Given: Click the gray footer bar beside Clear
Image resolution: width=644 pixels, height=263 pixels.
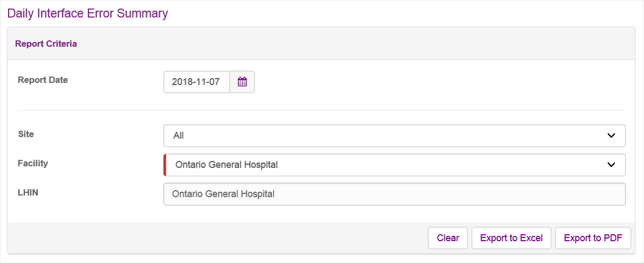Looking at the screenshot, I should [218, 238].
